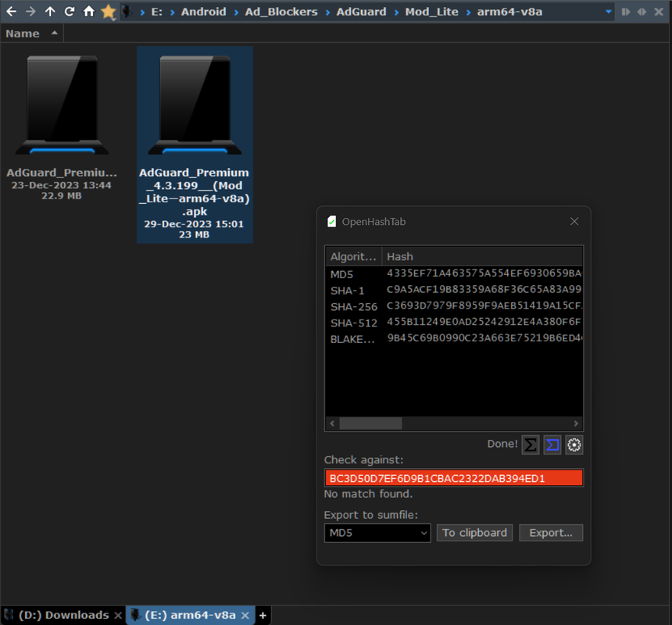Select the SHA-1 hash row

click(x=454, y=290)
